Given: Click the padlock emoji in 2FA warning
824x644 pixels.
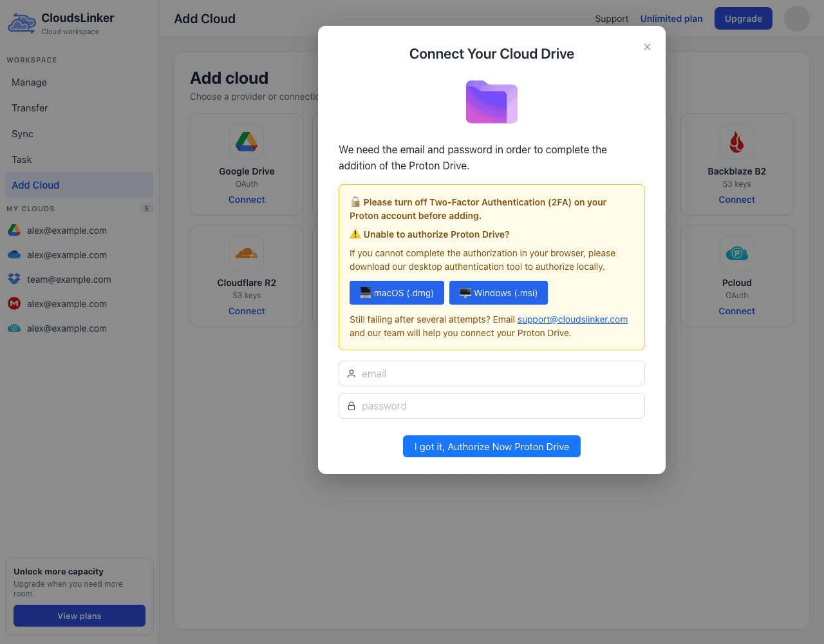Looking at the screenshot, I should pyautogui.click(x=355, y=202).
